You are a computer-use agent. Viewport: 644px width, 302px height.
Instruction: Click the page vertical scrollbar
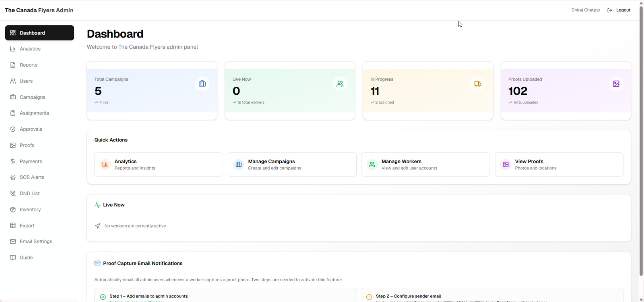[641, 141]
